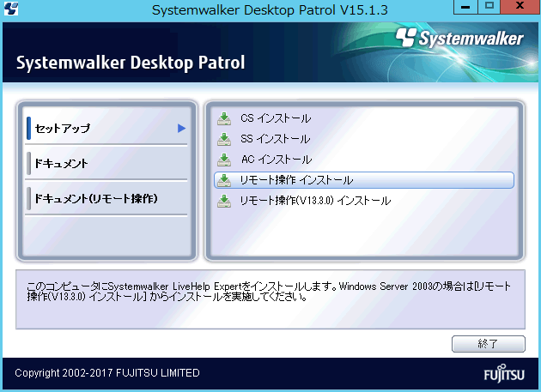This screenshot has width=541, height=392.
Task: Click the Systemwalker app icon in title bar
Action: click(11, 9)
